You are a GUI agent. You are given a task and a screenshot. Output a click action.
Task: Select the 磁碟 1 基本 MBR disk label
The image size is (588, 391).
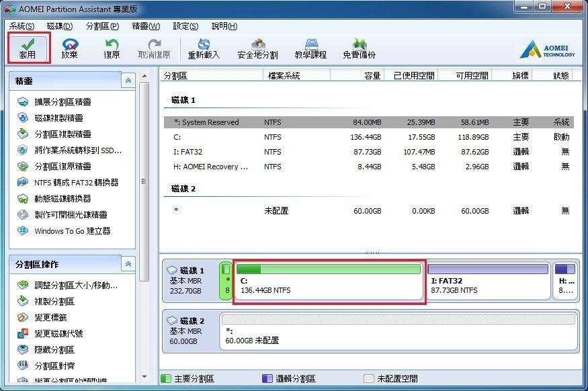click(x=190, y=281)
